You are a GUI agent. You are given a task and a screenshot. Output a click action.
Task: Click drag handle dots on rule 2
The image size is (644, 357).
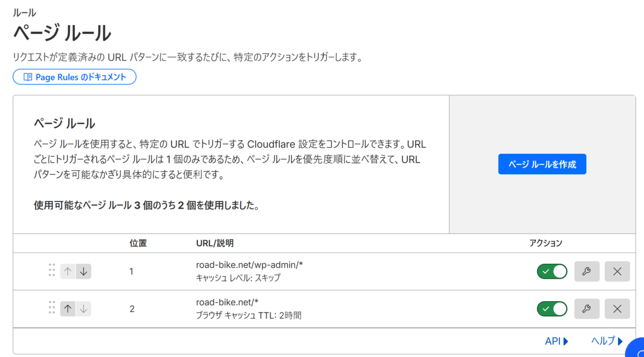(x=51, y=308)
